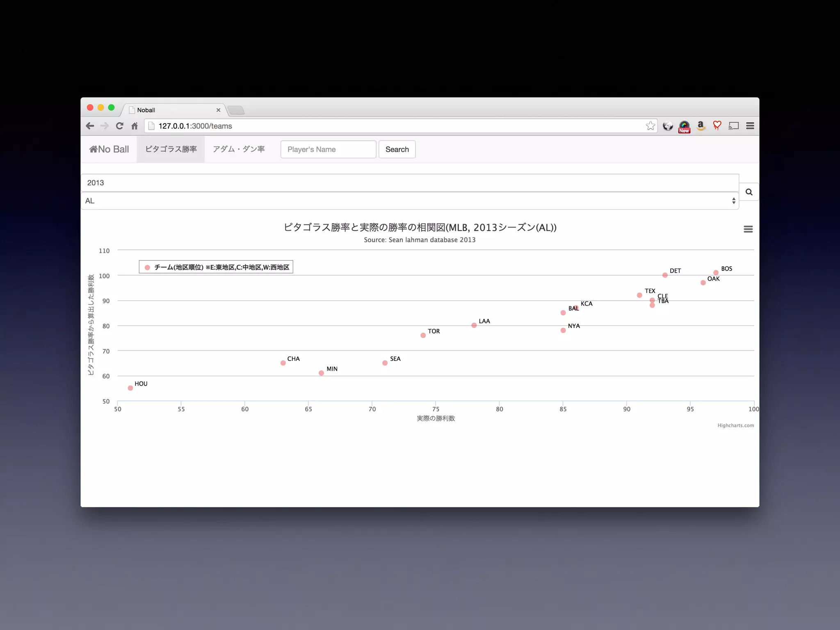Open Chrome hamburger menu

tap(750, 126)
